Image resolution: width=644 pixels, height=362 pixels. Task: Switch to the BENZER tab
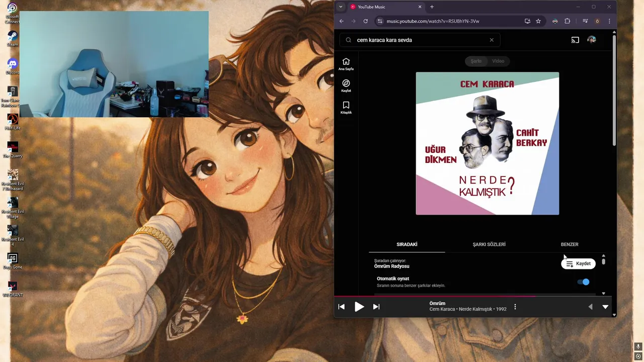(570, 244)
